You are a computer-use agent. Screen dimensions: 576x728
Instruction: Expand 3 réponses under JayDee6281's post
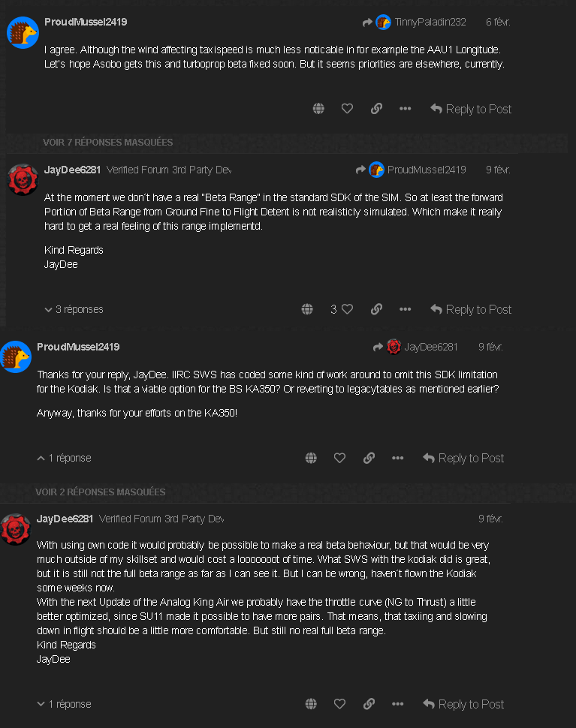74,309
